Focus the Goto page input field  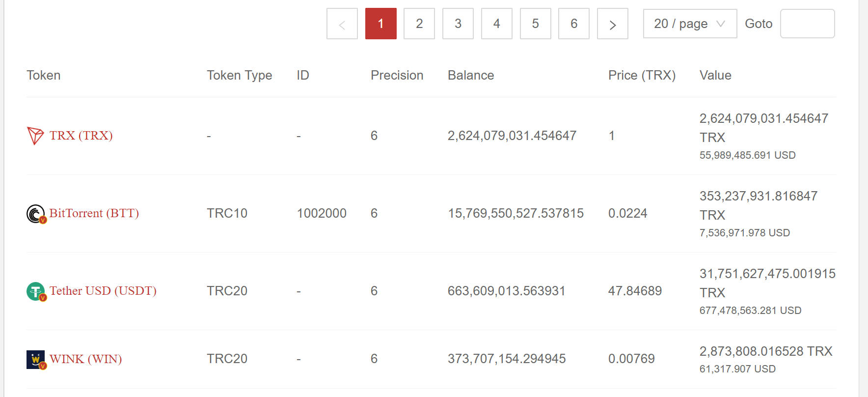click(x=807, y=24)
